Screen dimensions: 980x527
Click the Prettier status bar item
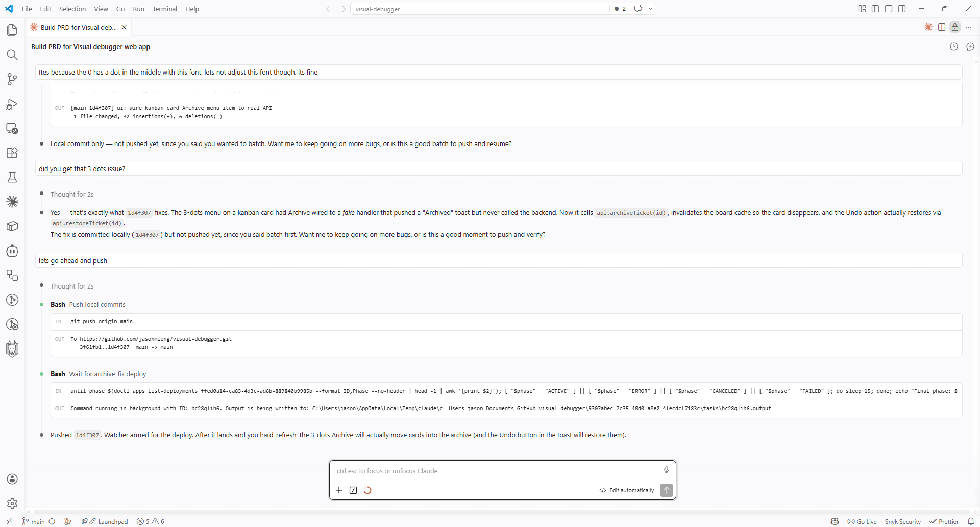944,521
